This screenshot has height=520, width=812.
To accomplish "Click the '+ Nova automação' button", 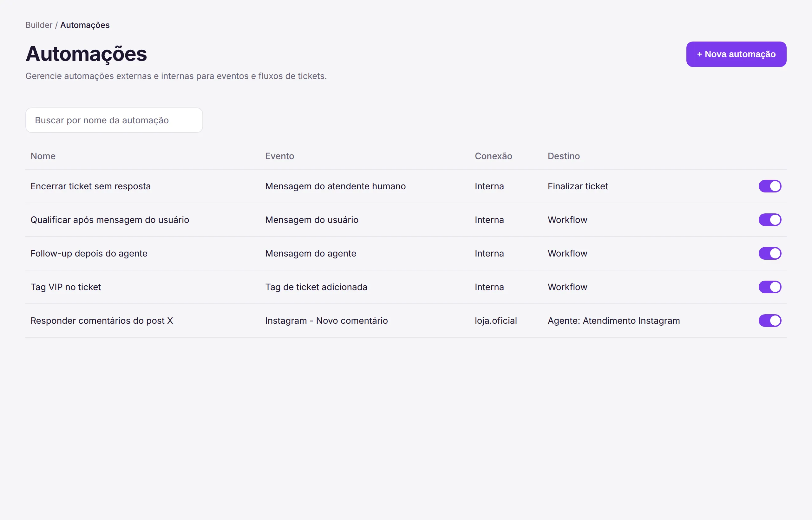I will tap(736, 54).
